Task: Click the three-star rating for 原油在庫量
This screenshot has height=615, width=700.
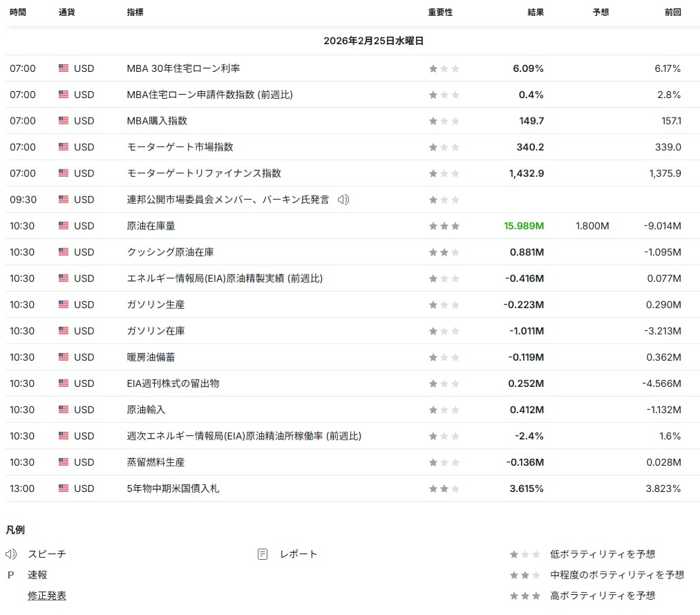Action: pos(444,226)
